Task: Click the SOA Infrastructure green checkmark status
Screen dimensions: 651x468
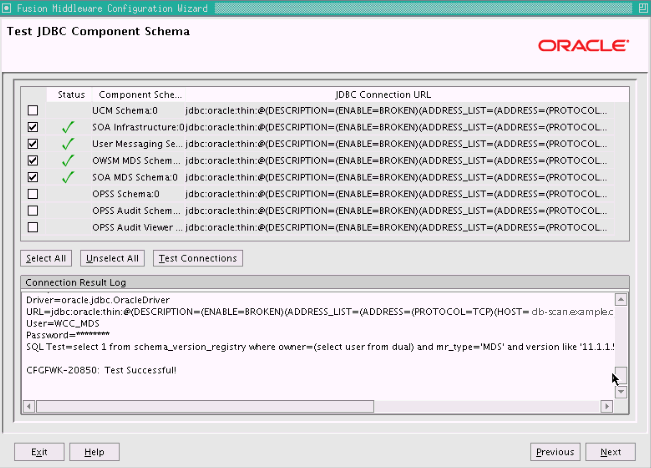Action: coord(68,127)
